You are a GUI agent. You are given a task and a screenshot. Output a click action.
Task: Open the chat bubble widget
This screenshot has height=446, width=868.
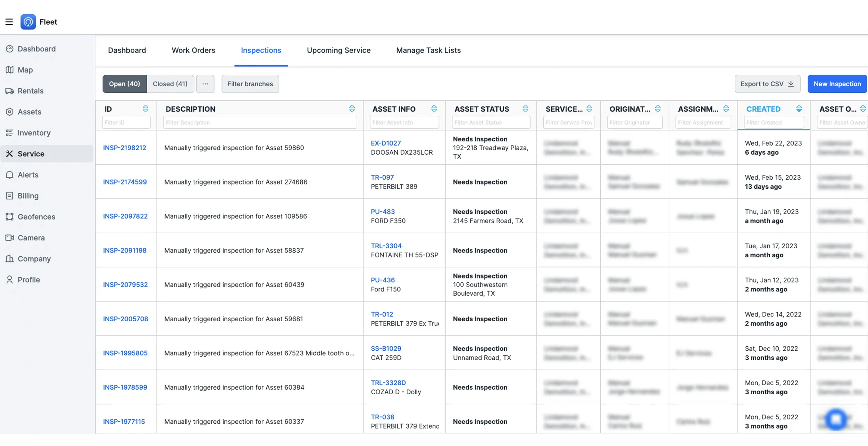(836, 419)
